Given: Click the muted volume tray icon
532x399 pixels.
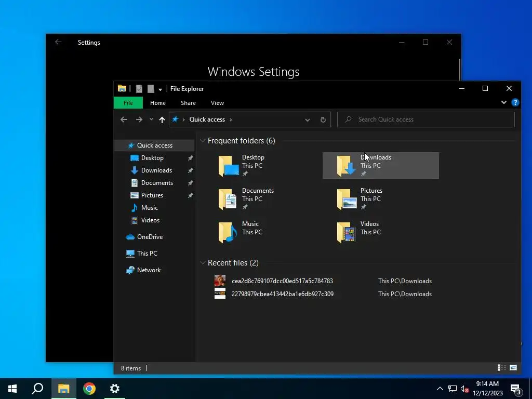Looking at the screenshot, I should coord(464,389).
